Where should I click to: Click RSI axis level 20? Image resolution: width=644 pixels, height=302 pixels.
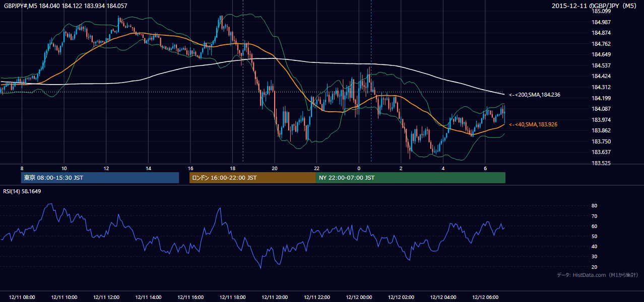tap(594, 267)
